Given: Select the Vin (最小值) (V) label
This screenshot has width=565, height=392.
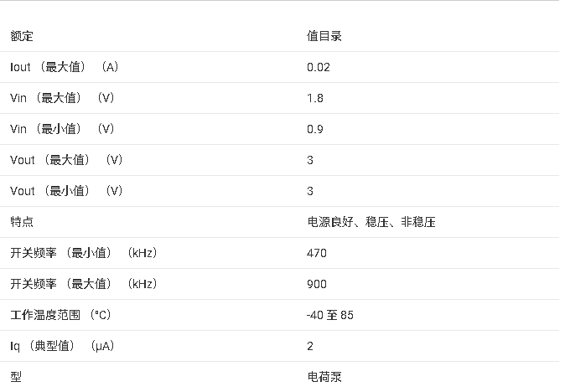Looking at the screenshot, I should pos(62,129).
